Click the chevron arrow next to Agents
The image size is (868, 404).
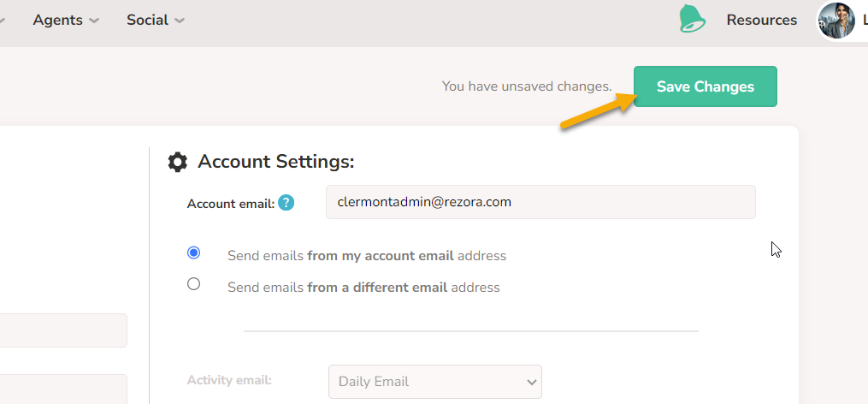coord(94,21)
